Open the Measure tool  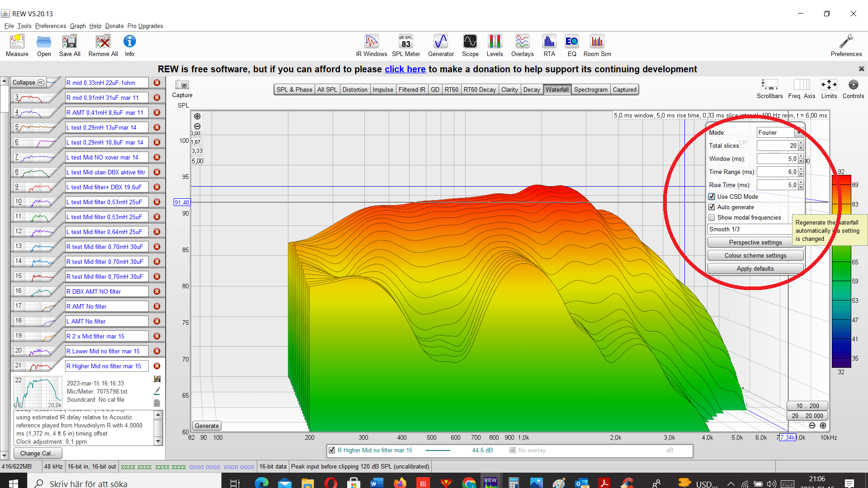tap(17, 46)
